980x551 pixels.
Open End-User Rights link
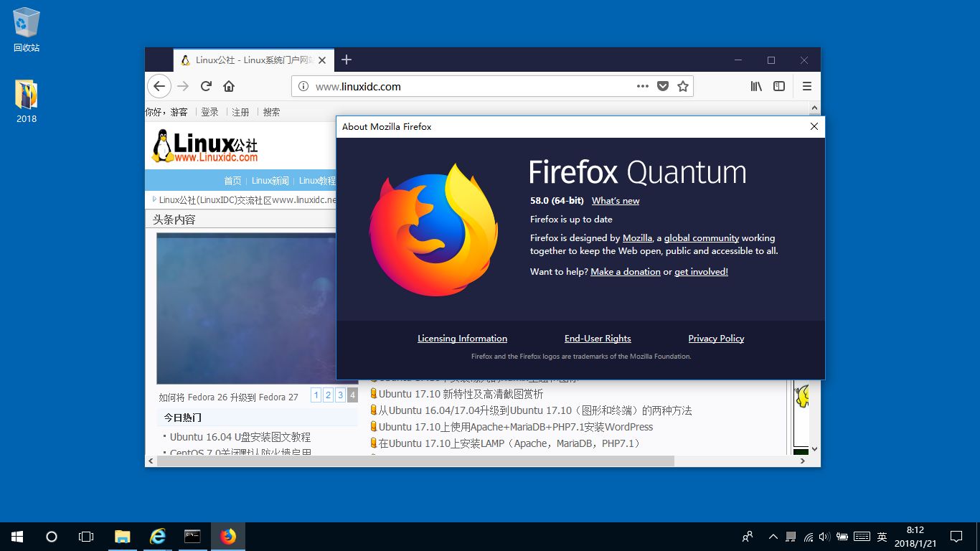click(x=598, y=339)
